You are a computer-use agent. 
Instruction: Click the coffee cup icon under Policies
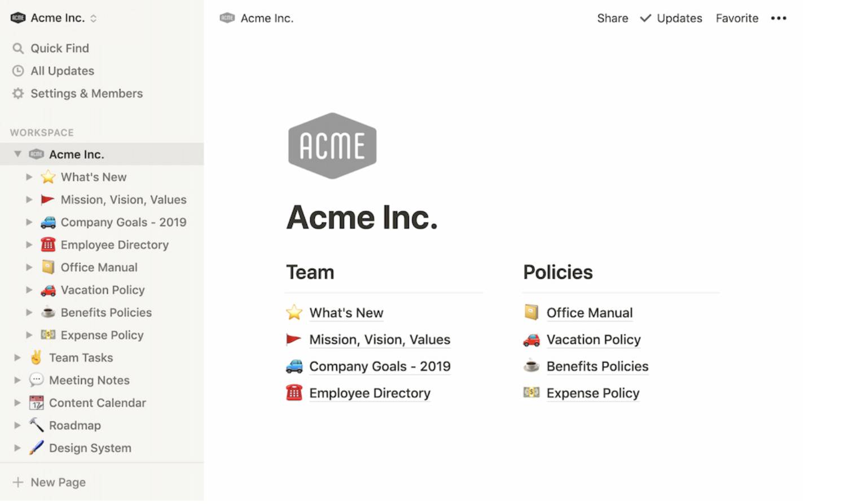(x=531, y=366)
